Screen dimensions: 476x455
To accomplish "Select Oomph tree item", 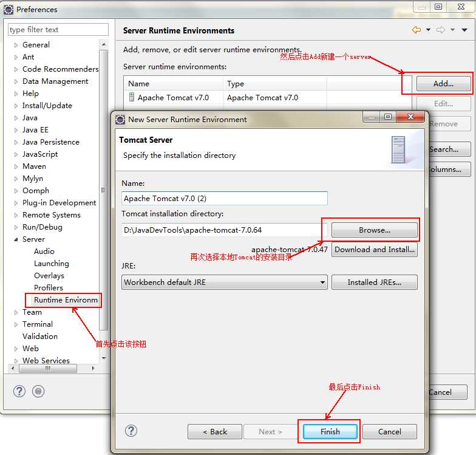I will (x=35, y=191).
